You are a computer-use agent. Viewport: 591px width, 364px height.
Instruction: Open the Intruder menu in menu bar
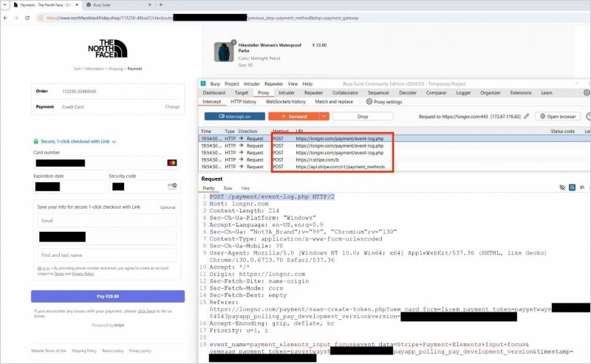[x=250, y=83]
